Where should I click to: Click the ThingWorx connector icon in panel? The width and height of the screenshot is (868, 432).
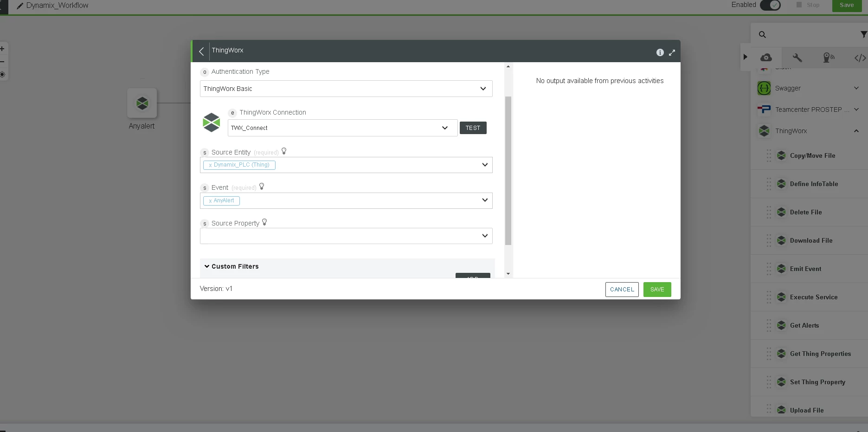[764, 131]
